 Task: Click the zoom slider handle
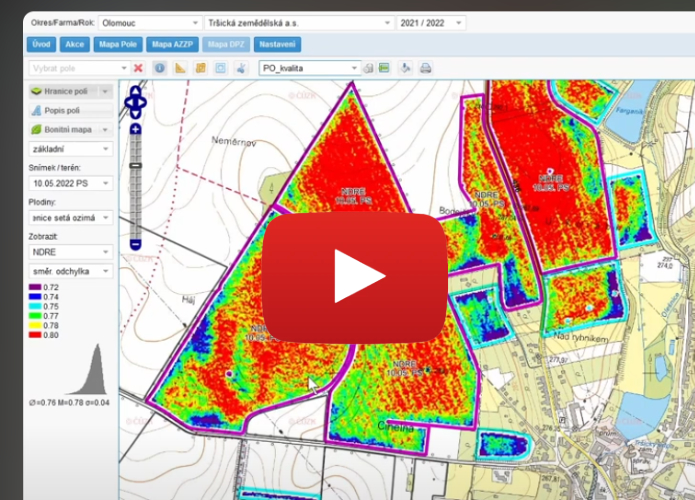pos(136,165)
